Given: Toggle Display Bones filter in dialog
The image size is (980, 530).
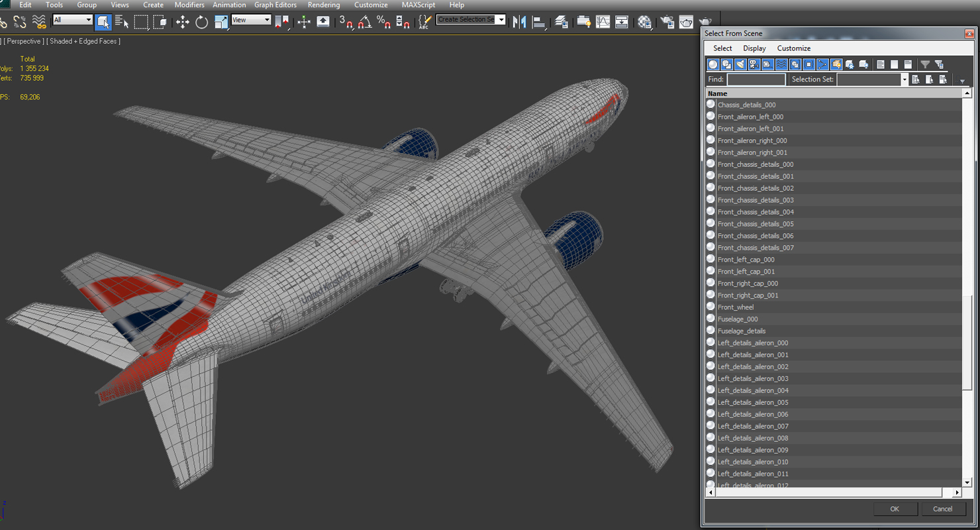Looking at the screenshot, I should [x=822, y=64].
